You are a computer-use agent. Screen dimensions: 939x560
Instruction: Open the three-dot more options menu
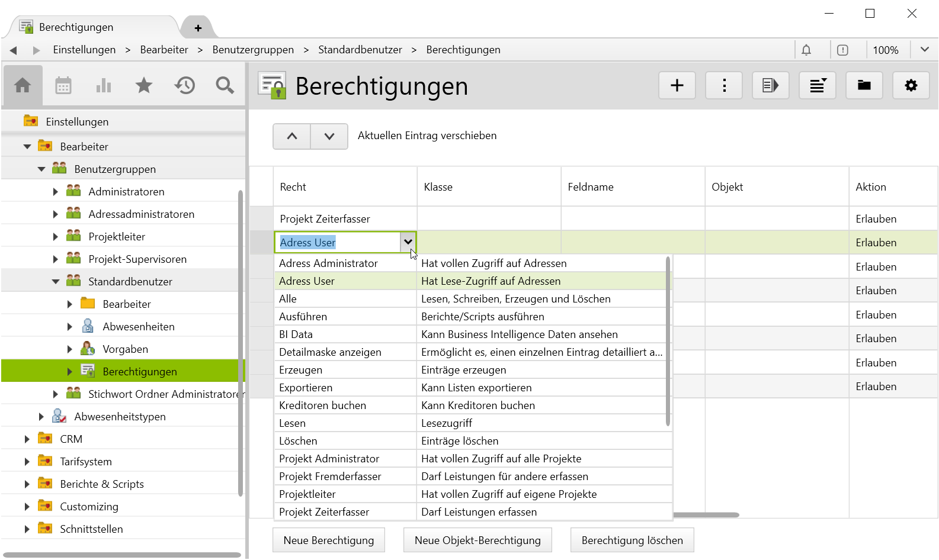tap(724, 86)
